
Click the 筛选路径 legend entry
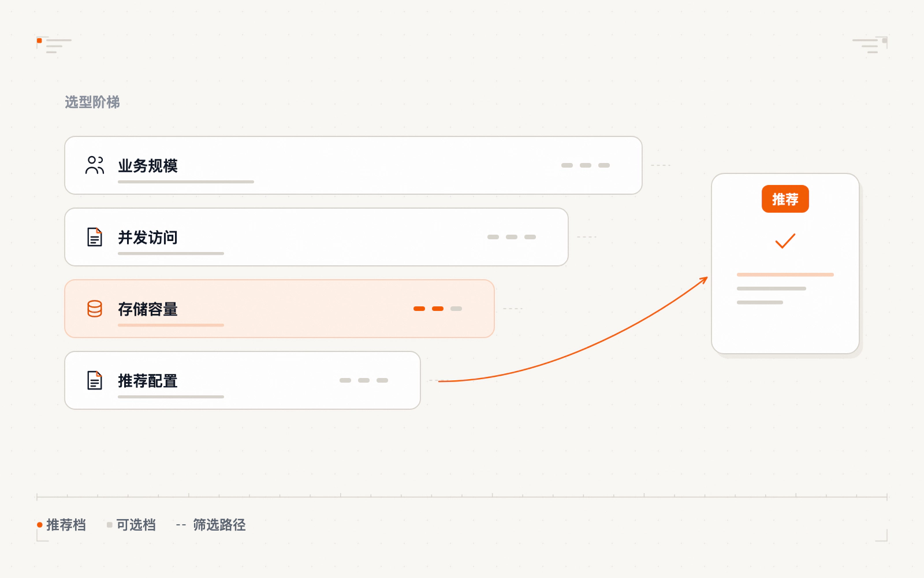coord(211,525)
